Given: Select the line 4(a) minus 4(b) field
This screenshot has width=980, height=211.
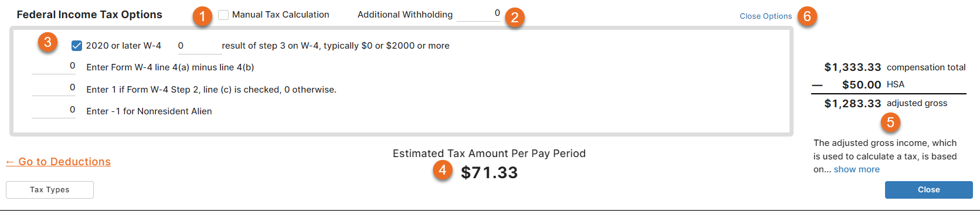Looking at the screenshot, I should coord(53,67).
